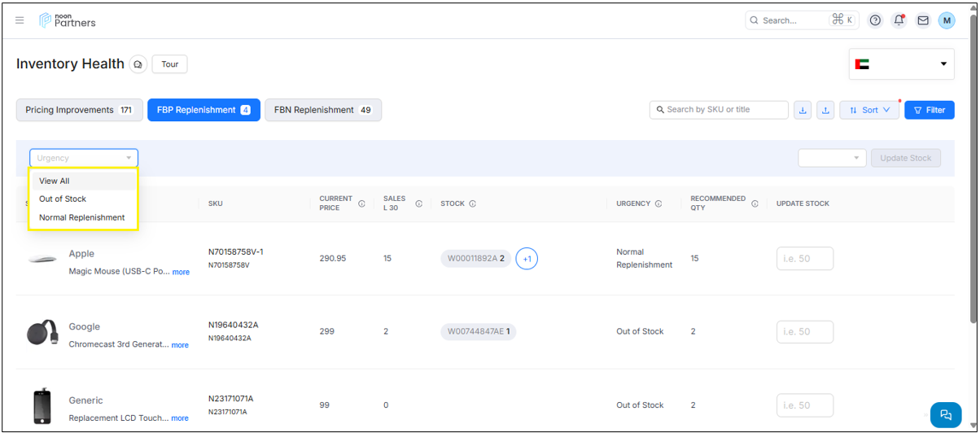The width and height of the screenshot is (980, 433).
Task: Click more link for Google Chromecast
Action: point(180,345)
